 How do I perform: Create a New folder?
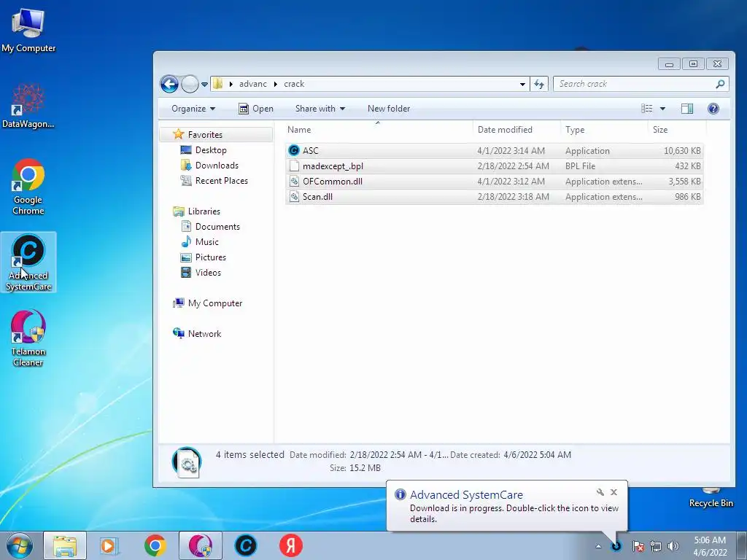(389, 109)
